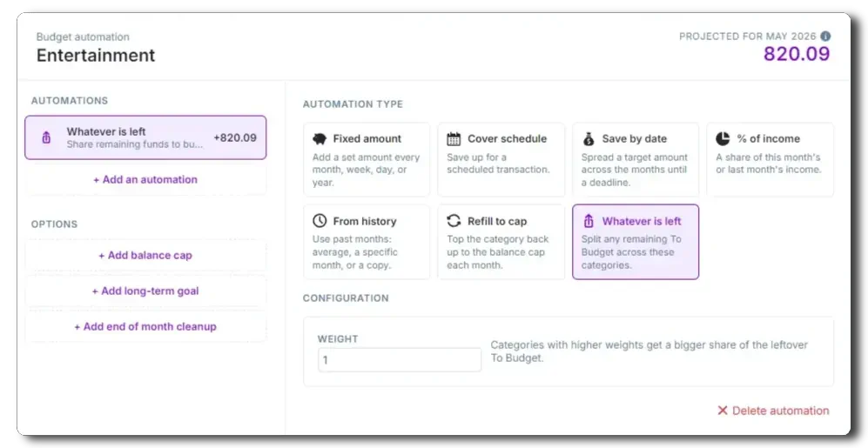Add long-term goal option
The image size is (868, 448).
[x=145, y=291]
